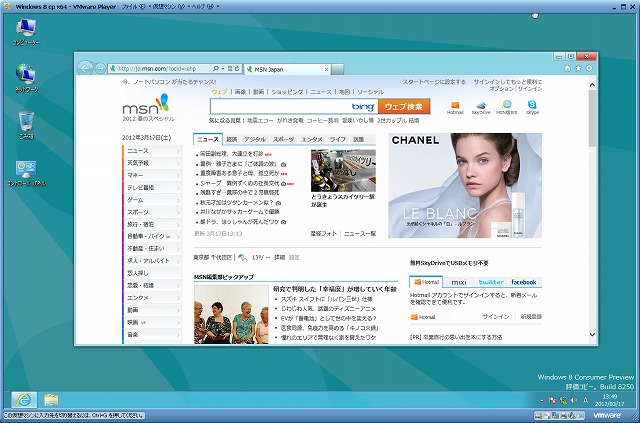Open 旅行・宿泊 in the sidebar

(x=152, y=225)
